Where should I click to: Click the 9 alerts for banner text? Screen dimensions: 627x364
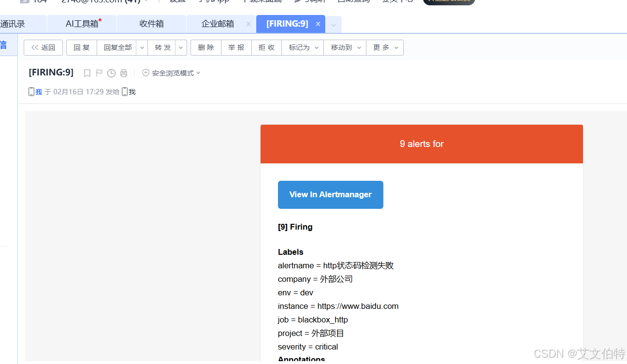coord(422,144)
